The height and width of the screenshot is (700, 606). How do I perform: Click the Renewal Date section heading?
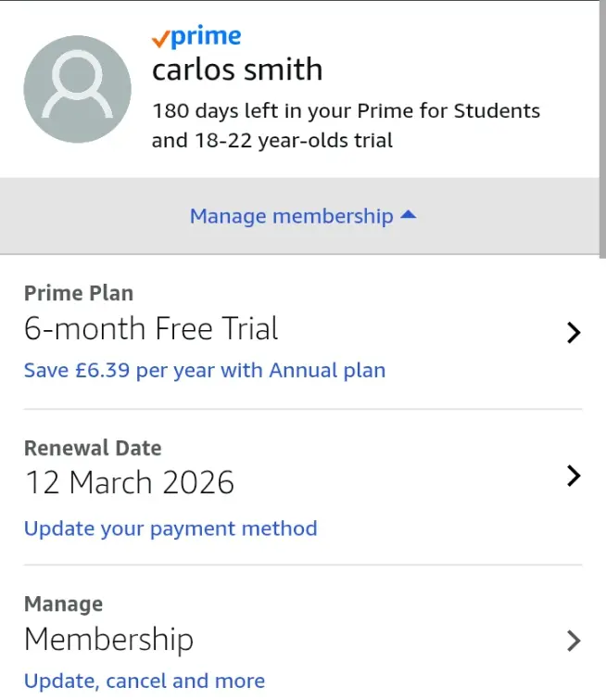click(x=93, y=448)
